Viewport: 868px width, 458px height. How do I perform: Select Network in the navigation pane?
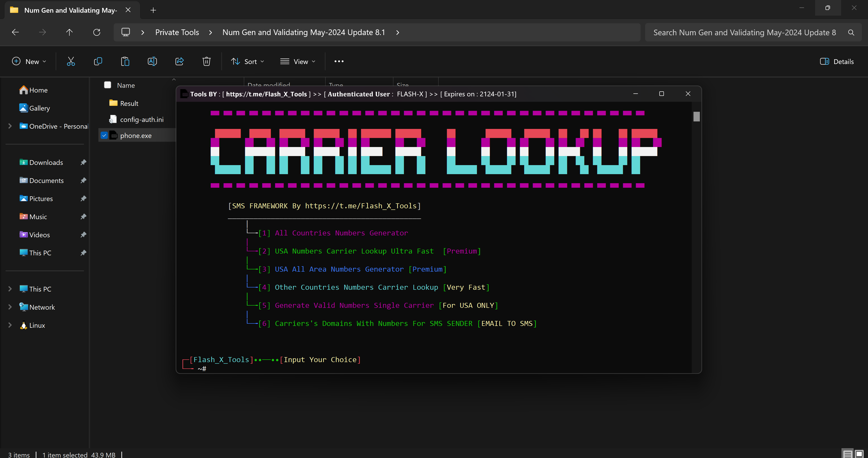pos(37,307)
